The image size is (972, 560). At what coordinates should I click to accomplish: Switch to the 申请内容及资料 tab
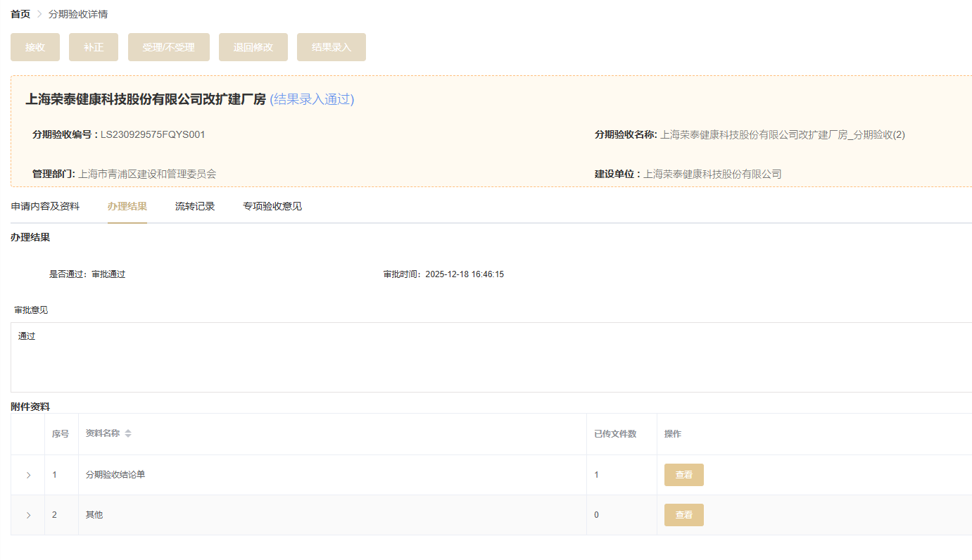pos(45,206)
